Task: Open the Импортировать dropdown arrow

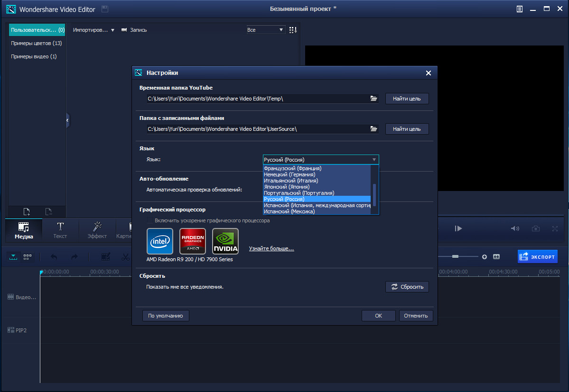Action: point(112,30)
